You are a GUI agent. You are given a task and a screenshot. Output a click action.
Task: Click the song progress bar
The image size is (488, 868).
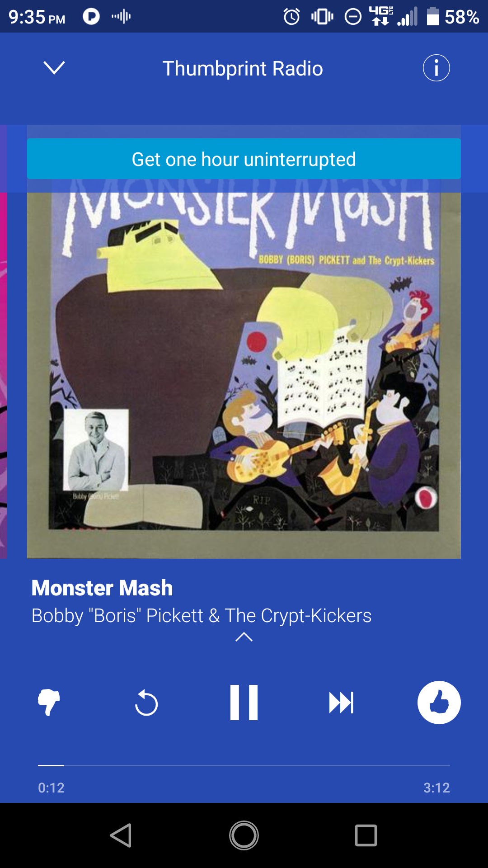point(244,765)
